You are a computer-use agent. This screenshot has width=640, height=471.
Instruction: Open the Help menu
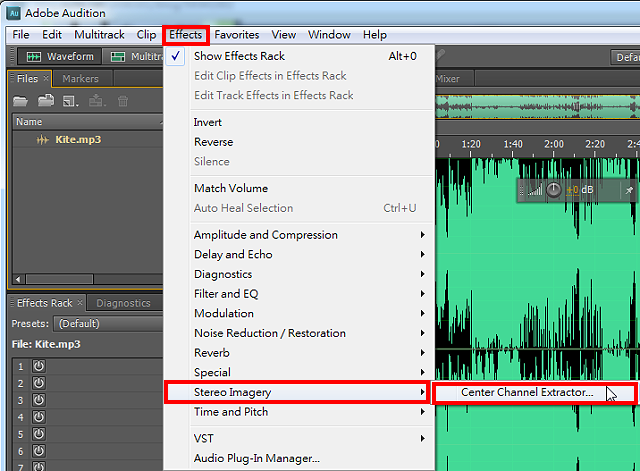[375, 35]
